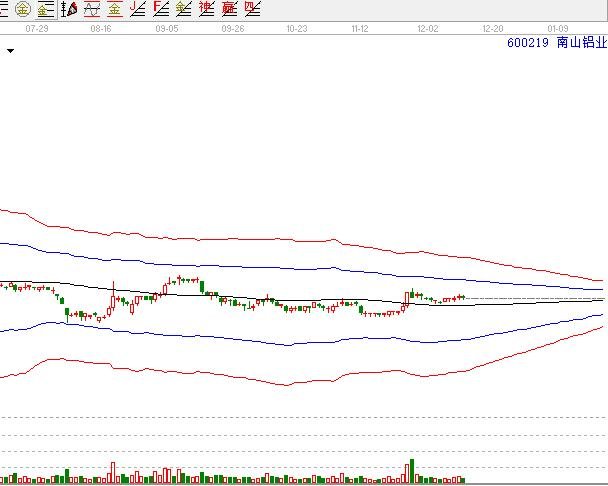Open the pen drawing tool icon

[x=69, y=9]
